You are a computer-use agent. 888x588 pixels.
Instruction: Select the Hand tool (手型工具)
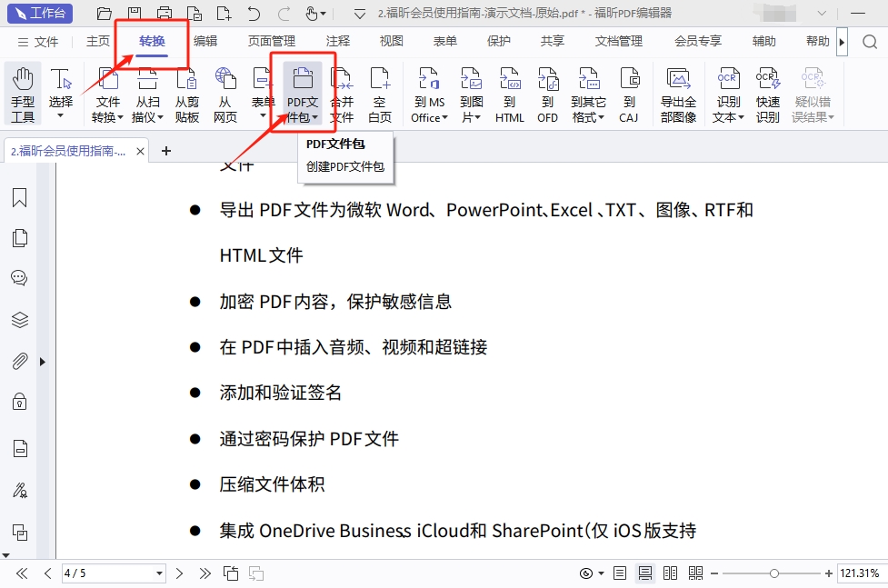(x=23, y=94)
